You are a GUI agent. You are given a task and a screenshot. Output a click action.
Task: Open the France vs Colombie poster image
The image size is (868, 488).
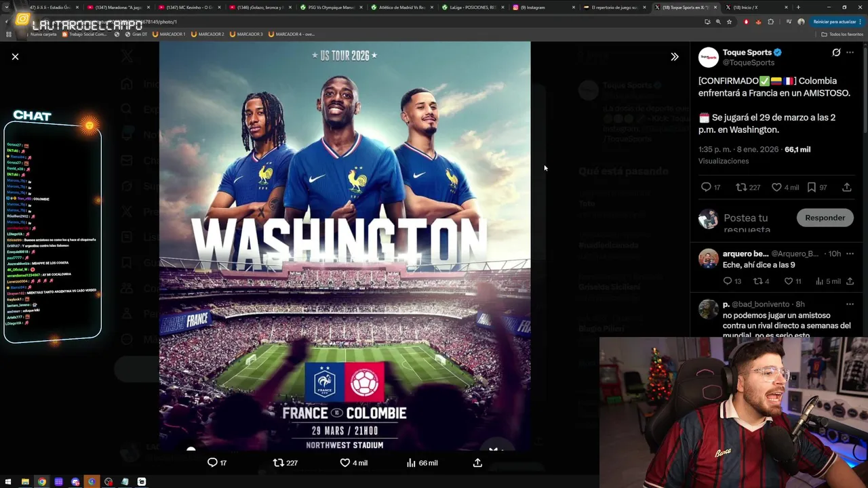[x=344, y=245]
